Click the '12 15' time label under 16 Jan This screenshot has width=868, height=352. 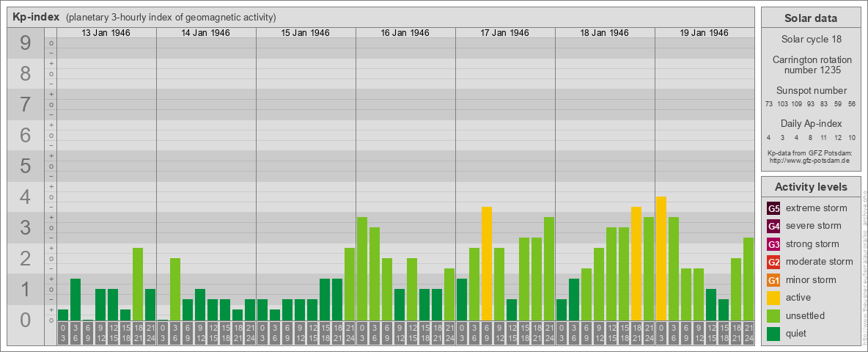click(412, 334)
